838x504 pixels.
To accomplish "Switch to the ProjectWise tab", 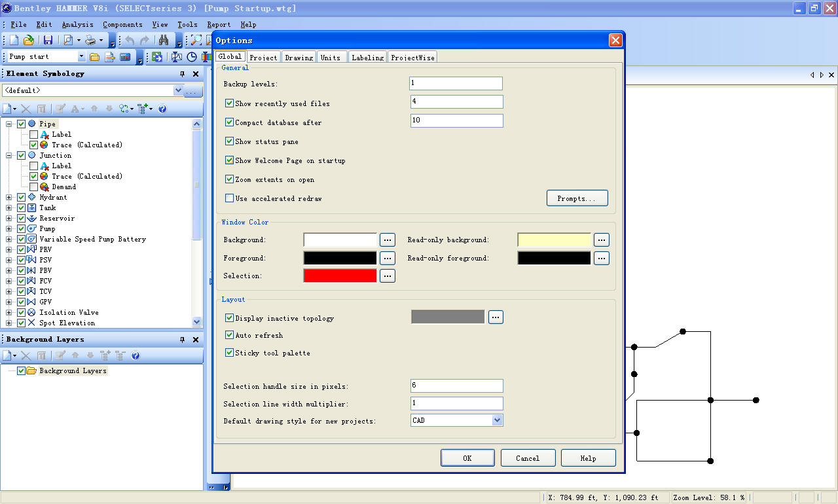I will point(412,58).
